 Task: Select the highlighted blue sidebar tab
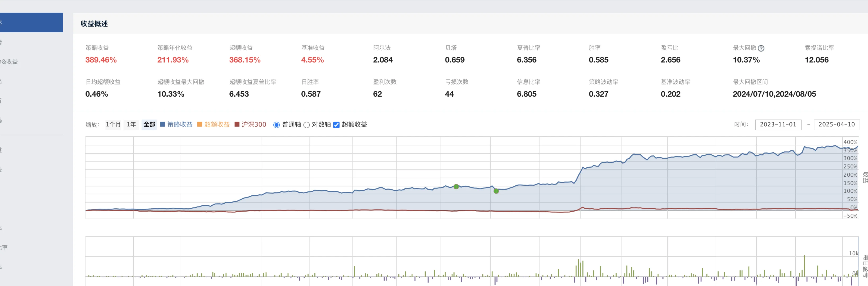tap(31, 23)
